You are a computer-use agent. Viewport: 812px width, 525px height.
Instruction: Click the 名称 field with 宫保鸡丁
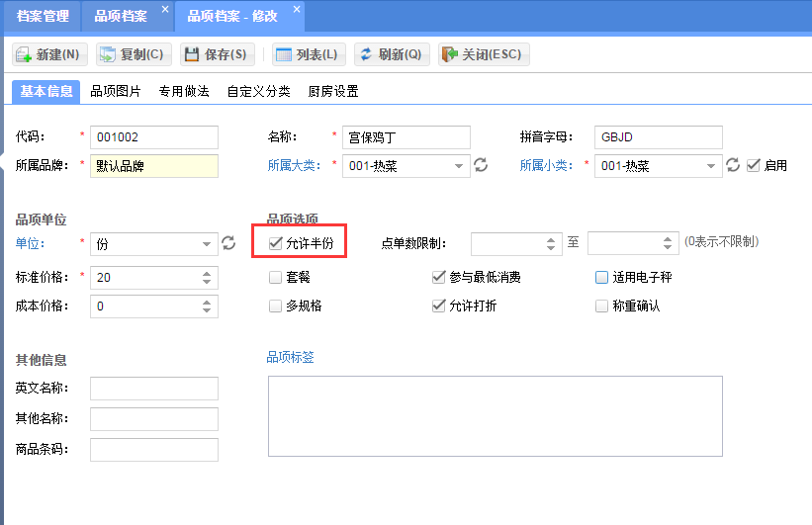[406, 137]
